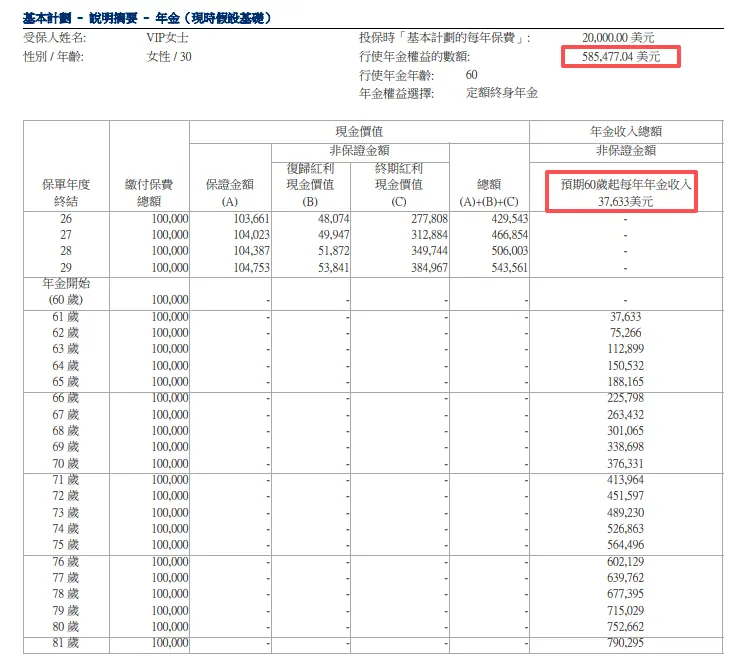Select the label 受保人姓名
This screenshot has width=756, height=670.
(x=54, y=38)
